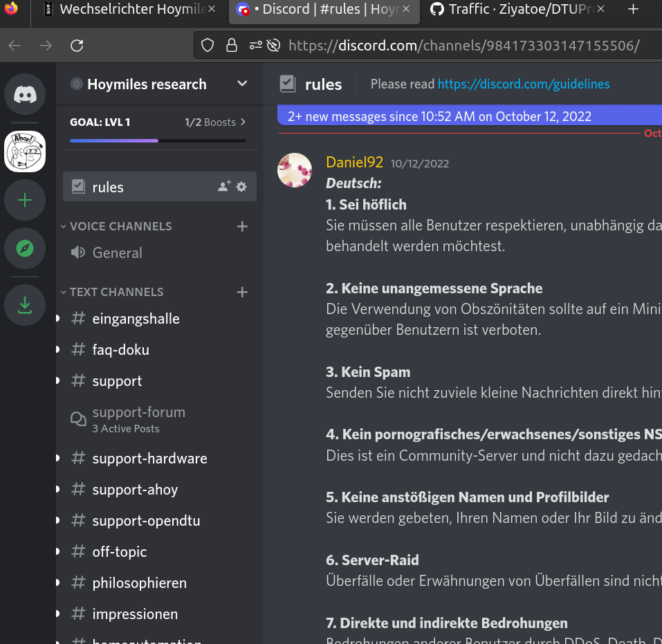The image size is (662, 644).
Task: Click browser back arrow
Action: pos(15,45)
